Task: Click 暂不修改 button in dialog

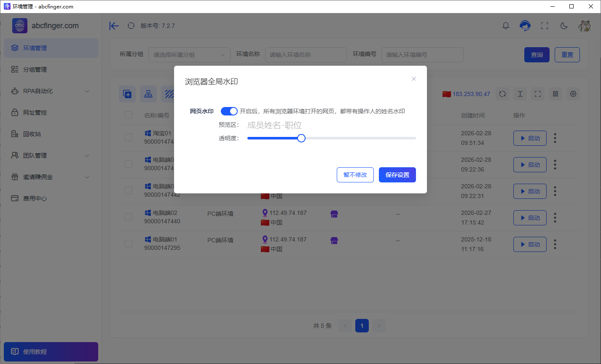Action: (355, 175)
